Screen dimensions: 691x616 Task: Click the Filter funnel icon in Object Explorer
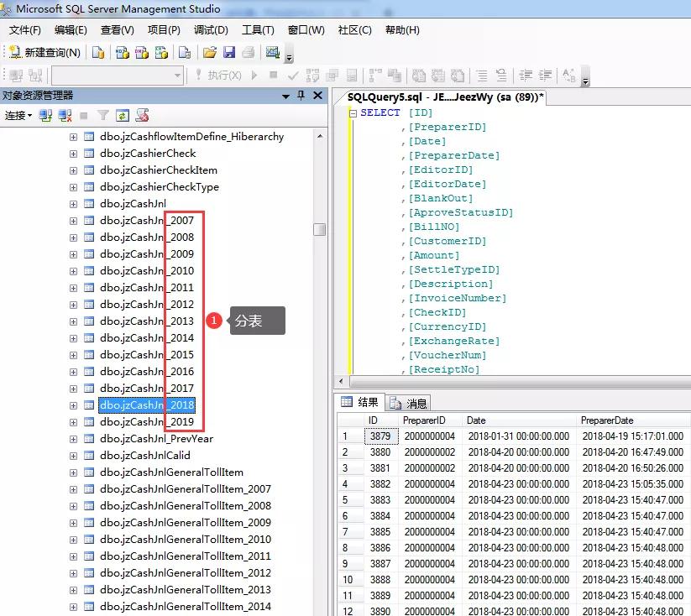click(103, 116)
